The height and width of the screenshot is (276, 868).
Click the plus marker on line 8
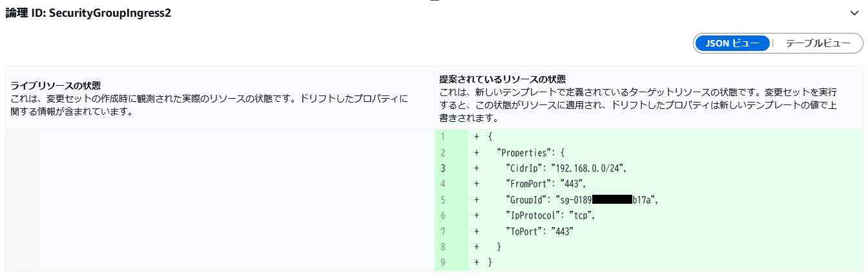click(x=477, y=247)
